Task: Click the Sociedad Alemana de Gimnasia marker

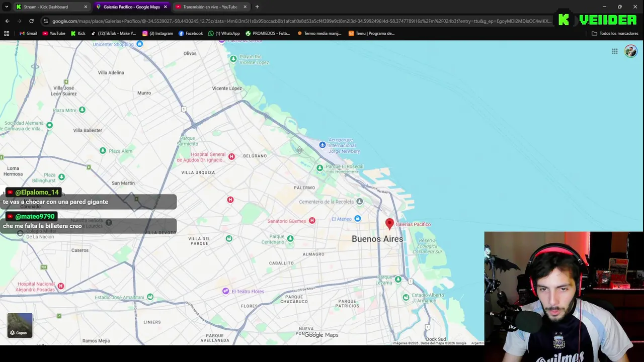Action: coord(49,125)
